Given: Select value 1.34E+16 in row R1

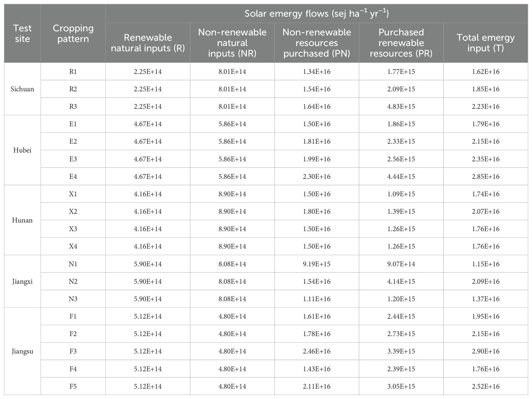Looking at the screenshot, I should click(317, 71).
